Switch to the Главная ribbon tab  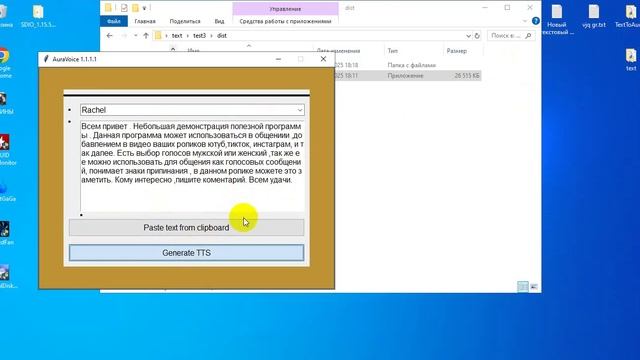tap(145, 21)
